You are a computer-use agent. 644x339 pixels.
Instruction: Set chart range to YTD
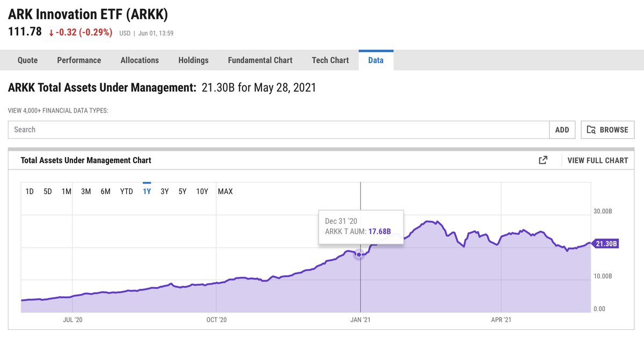(x=127, y=191)
